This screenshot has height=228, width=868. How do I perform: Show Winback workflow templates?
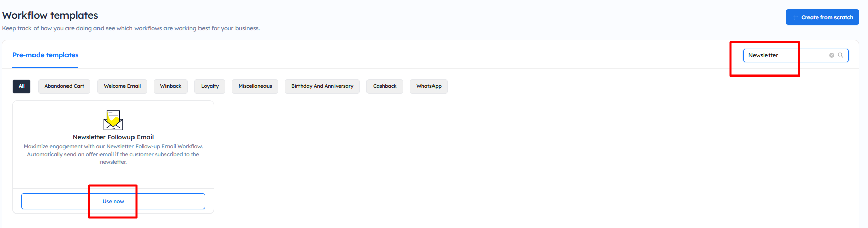coord(171,86)
